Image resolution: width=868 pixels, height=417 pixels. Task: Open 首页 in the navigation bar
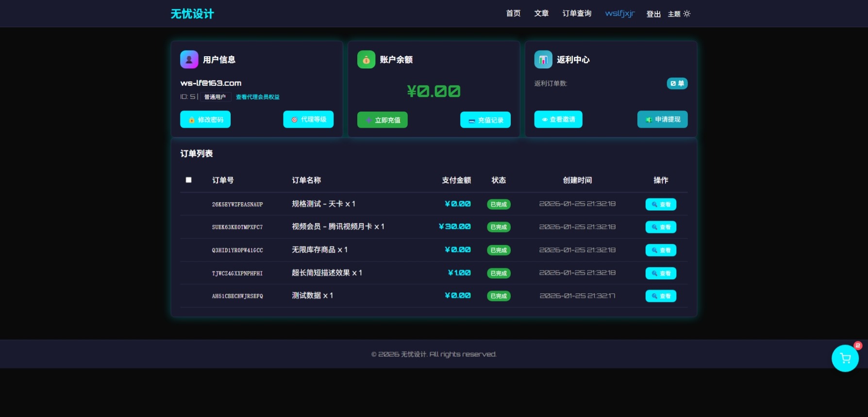(513, 14)
